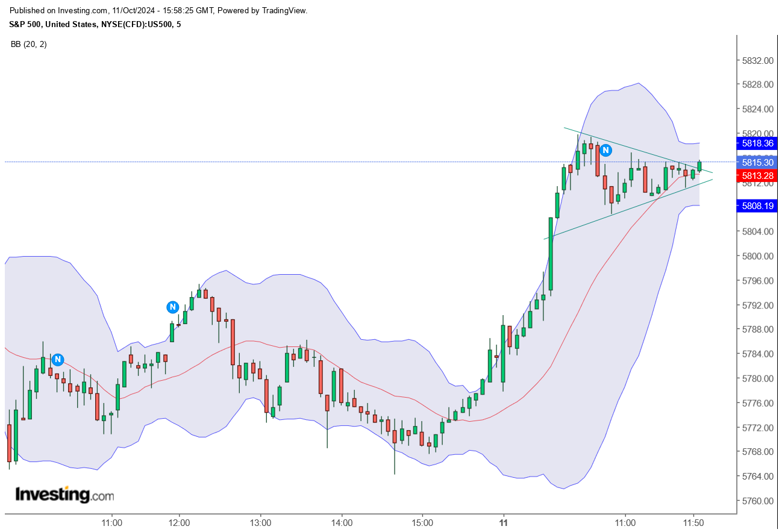The width and height of the screenshot is (782, 532).
Task: Click the leftmost blue N news marker
Action: coord(57,359)
